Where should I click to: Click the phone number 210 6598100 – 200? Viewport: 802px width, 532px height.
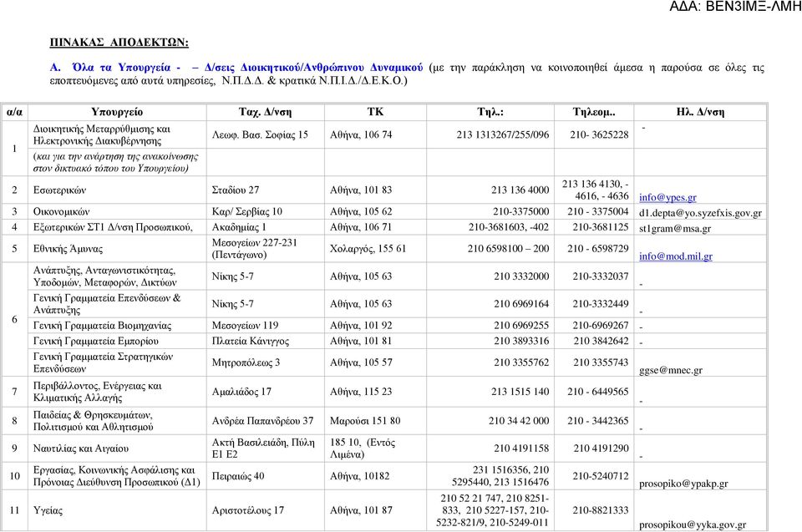click(509, 249)
